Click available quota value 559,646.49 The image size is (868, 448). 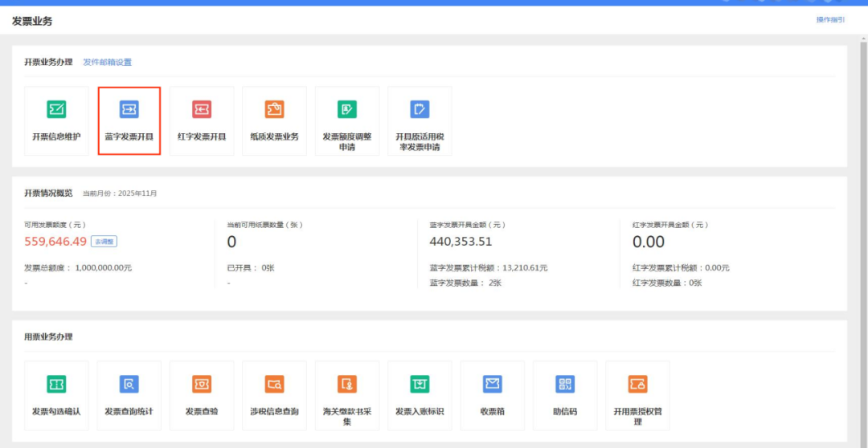pos(55,241)
